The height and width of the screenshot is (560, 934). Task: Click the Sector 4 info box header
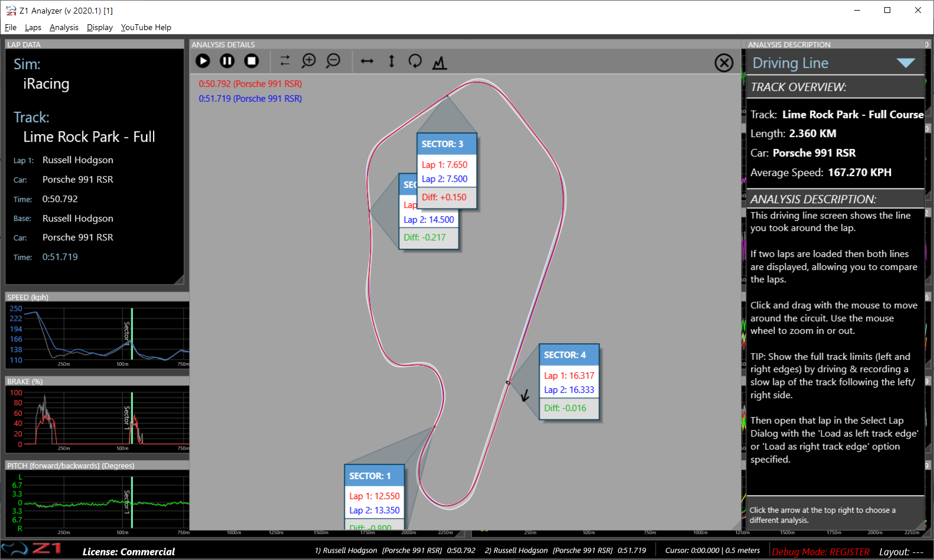(x=569, y=355)
